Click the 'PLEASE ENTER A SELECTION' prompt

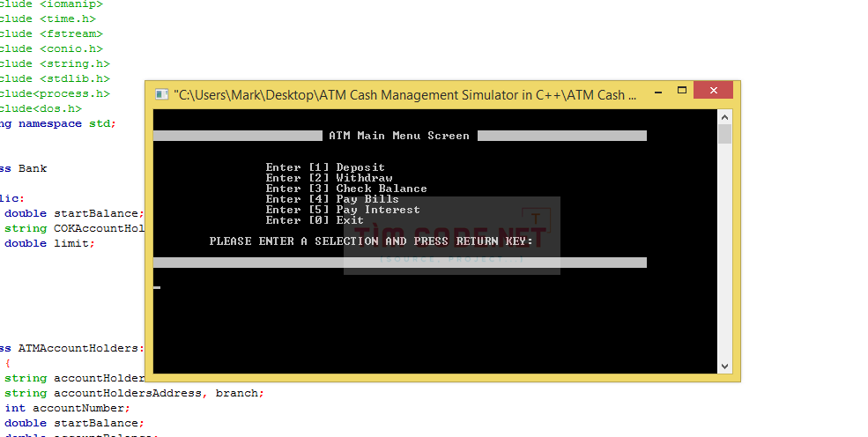[x=371, y=241]
